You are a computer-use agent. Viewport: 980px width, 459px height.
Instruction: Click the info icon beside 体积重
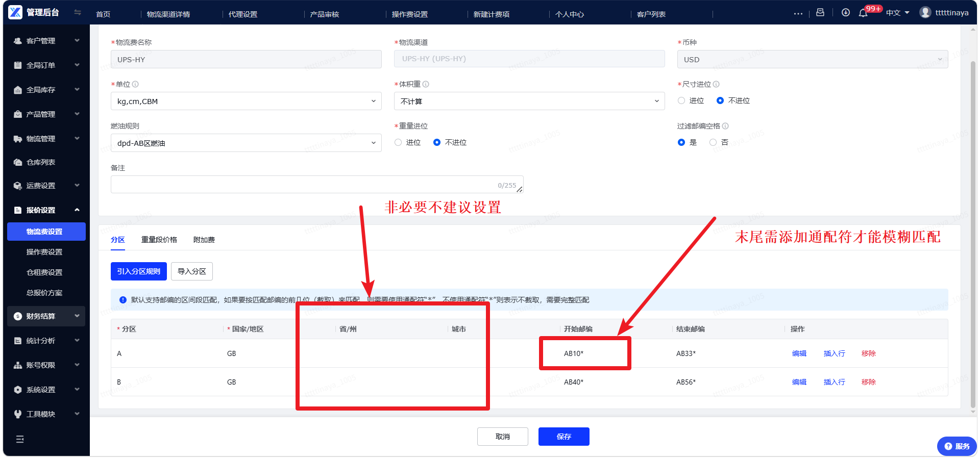[x=426, y=84]
